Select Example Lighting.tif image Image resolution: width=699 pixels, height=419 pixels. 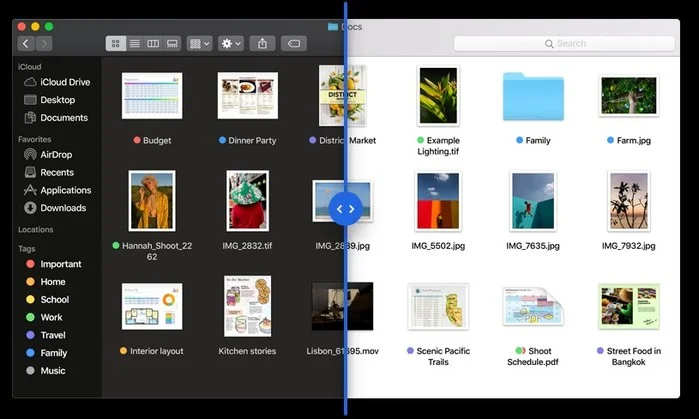pos(438,95)
